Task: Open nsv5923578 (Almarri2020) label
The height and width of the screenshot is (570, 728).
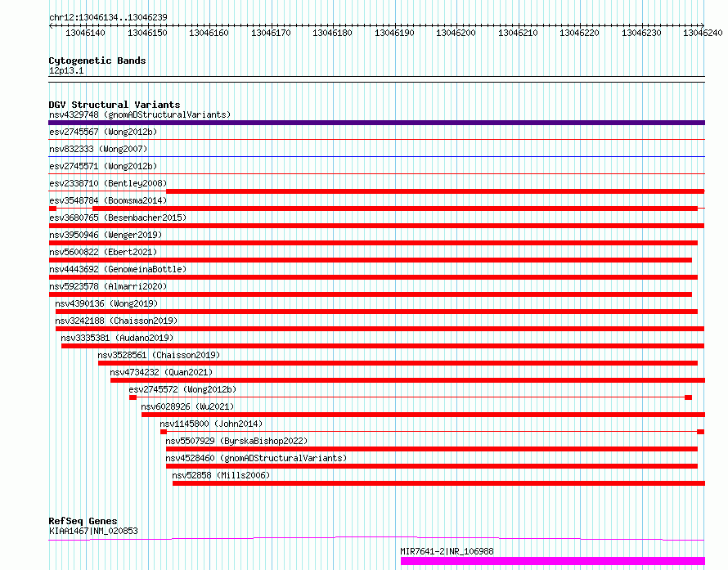Action: [108, 286]
